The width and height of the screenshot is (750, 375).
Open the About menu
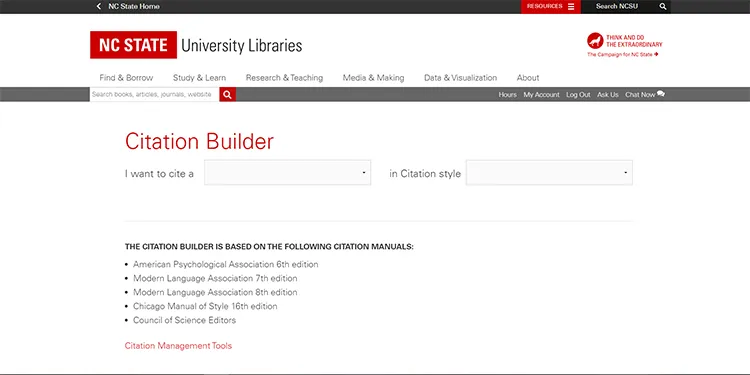[528, 77]
